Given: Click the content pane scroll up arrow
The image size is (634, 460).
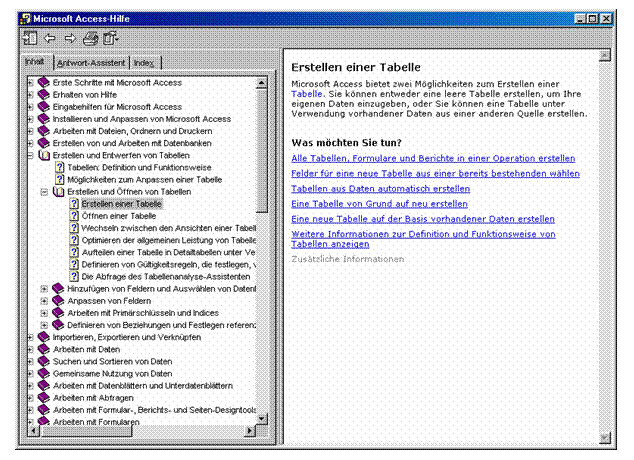Looking at the screenshot, I should coord(604,55).
